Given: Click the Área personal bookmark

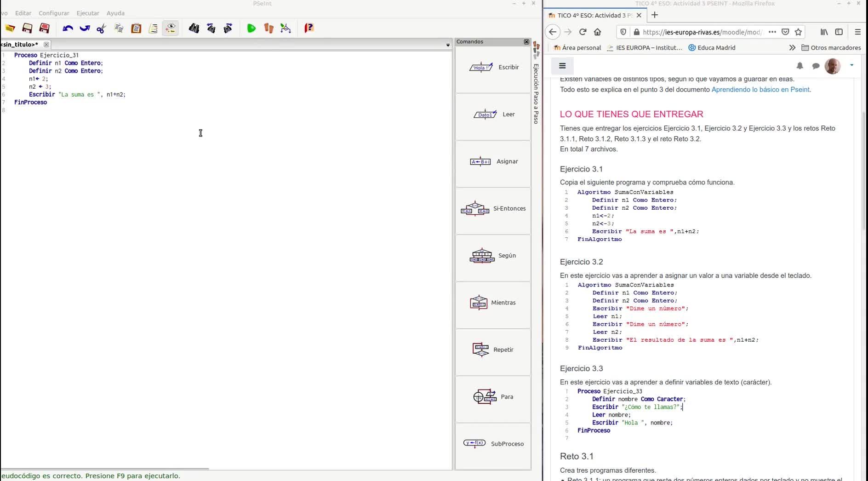Looking at the screenshot, I should click(x=577, y=47).
